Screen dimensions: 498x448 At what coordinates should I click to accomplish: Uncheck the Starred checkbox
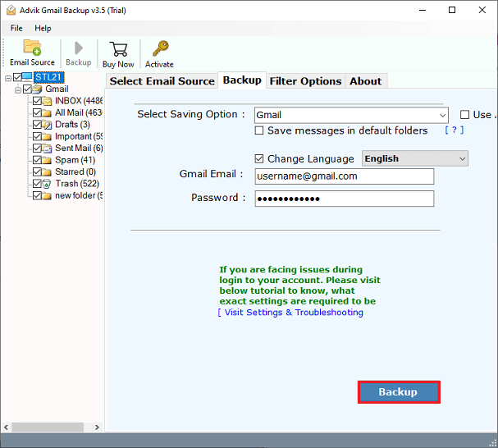37,171
